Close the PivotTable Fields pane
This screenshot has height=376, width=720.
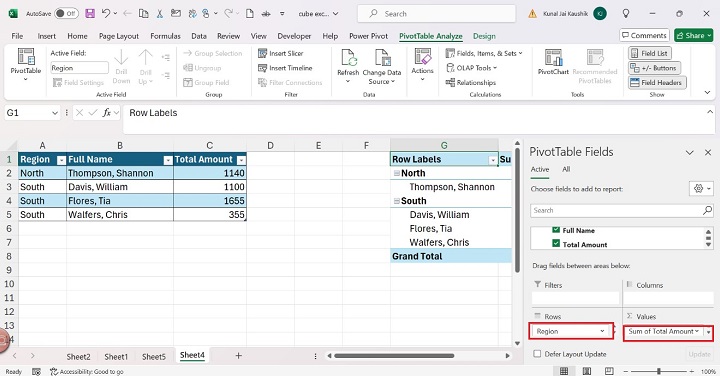click(x=708, y=152)
